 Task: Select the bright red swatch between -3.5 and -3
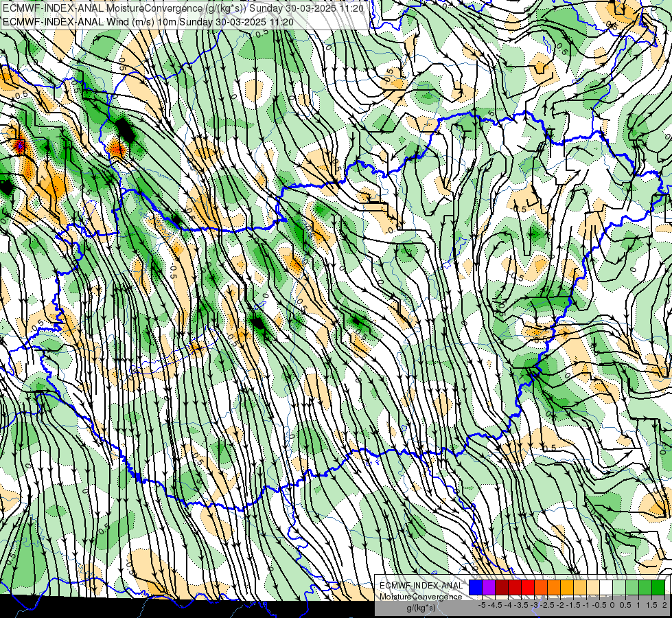(528, 588)
